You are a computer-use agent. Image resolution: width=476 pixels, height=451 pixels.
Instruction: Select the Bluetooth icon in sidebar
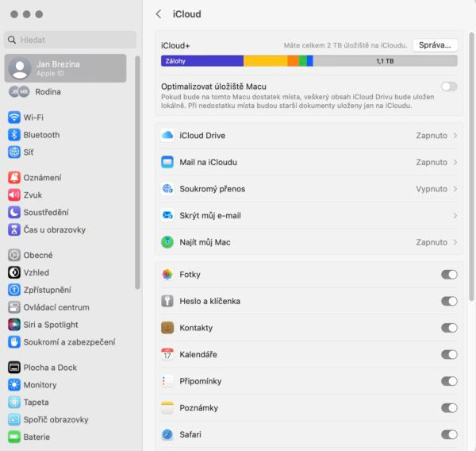14,135
